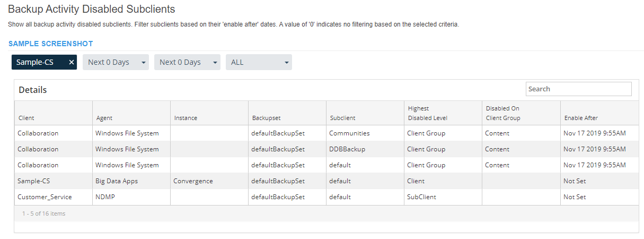644x239 pixels.
Task: Open the first Next 0 Days dropdown
Action: 116,62
